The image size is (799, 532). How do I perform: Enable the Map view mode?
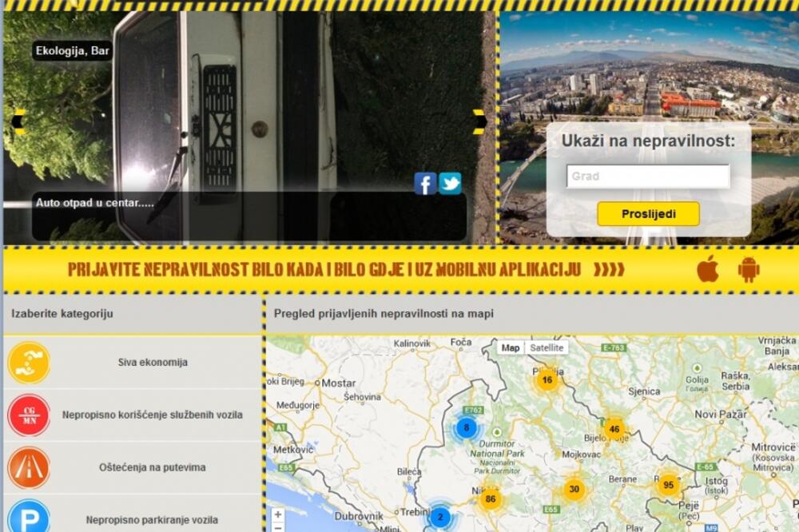click(x=511, y=347)
